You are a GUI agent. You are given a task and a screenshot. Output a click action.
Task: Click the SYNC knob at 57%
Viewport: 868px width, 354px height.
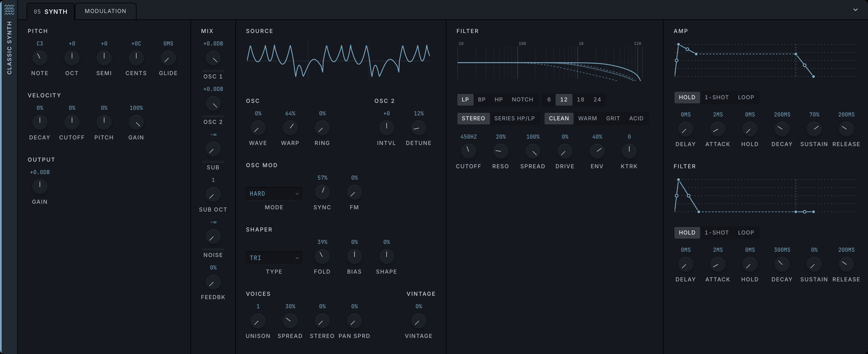(x=322, y=192)
